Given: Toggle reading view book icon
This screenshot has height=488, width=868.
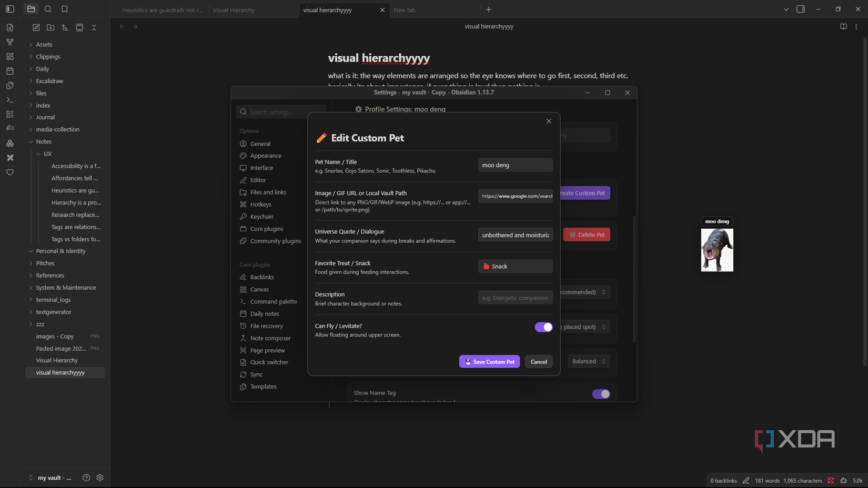Looking at the screenshot, I should coord(843,26).
